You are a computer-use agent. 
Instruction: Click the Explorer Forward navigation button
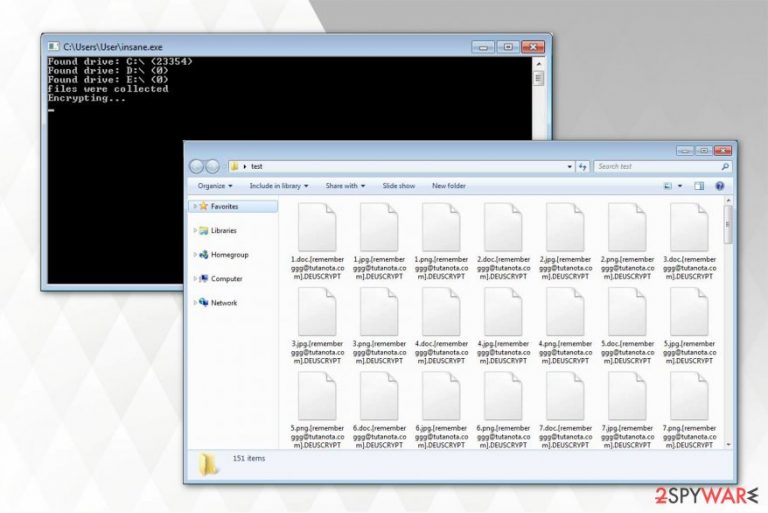click(212, 167)
